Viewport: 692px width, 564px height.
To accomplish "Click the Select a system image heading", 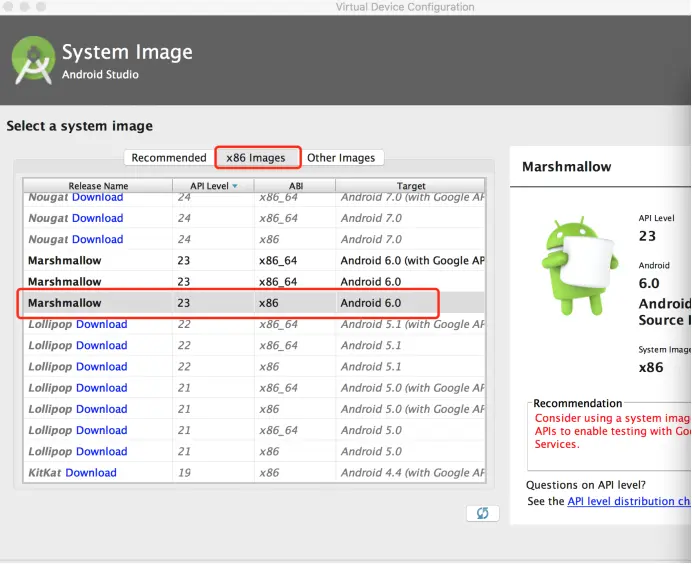I will click(79, 126).
